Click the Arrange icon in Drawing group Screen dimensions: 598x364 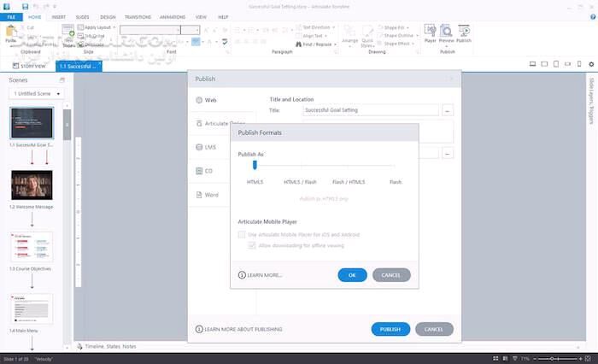pyautogui.click(x=349, y=32)
